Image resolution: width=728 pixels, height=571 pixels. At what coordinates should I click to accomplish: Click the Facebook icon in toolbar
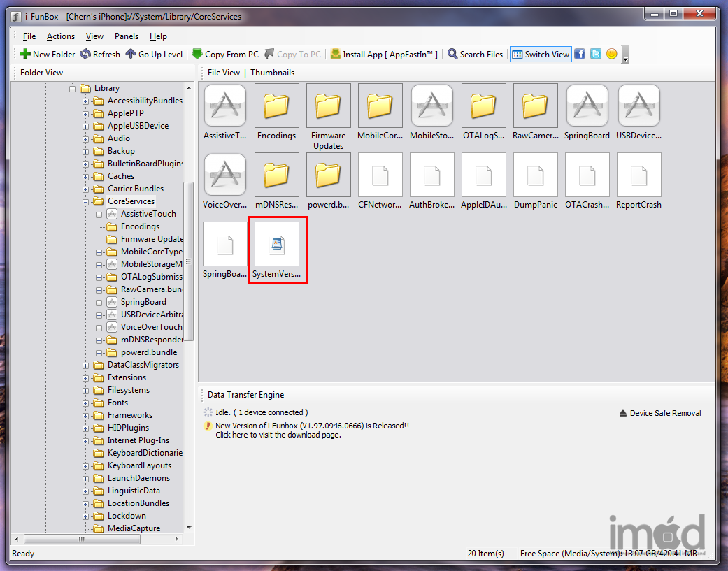coord(580,54)
